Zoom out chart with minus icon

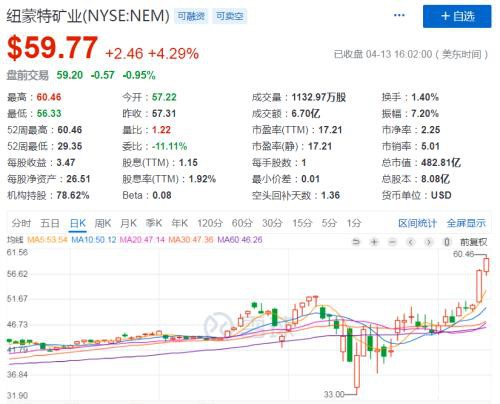click(393, 242)
